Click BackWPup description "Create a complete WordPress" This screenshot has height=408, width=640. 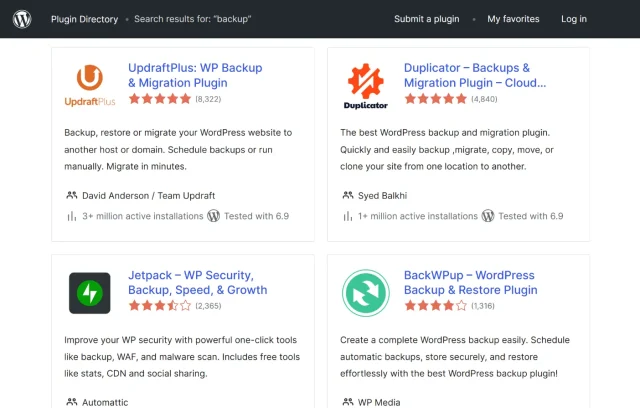pyautogui.click(x=455, y=357)
